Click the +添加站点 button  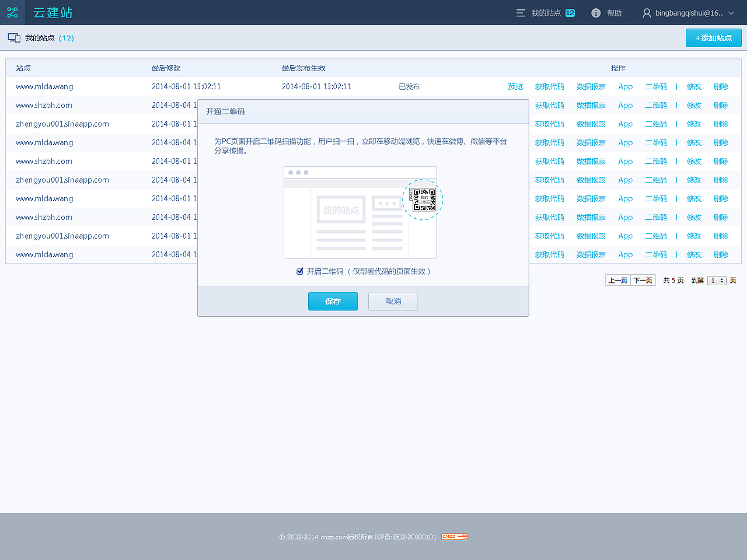click(x=714, y=38)
